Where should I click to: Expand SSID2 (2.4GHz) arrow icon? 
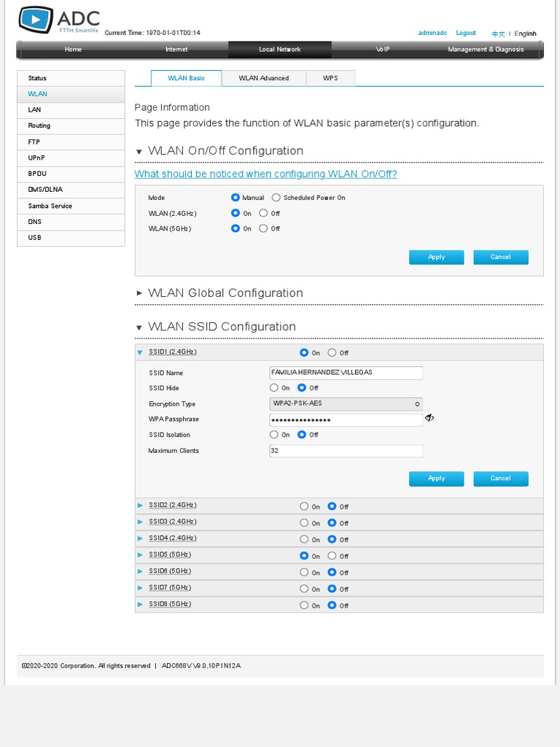140,506
